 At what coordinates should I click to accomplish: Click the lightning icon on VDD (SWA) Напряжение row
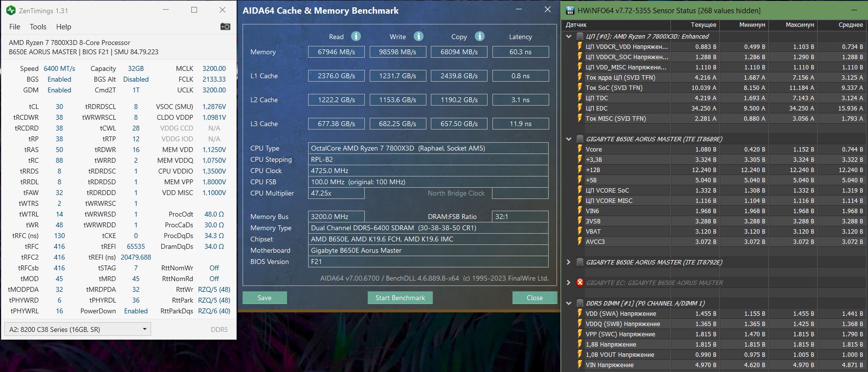580,313
